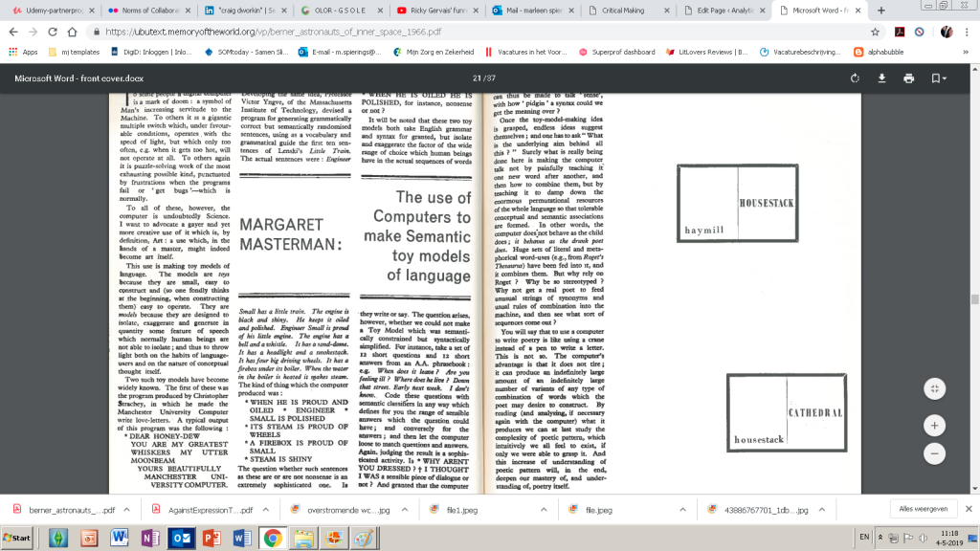Expand options for AgainstExpressionT download
980x551 pixels.
266,510
